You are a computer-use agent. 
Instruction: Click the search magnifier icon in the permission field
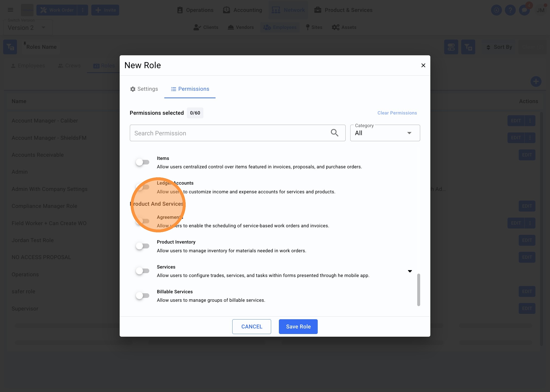coord(334,133)
